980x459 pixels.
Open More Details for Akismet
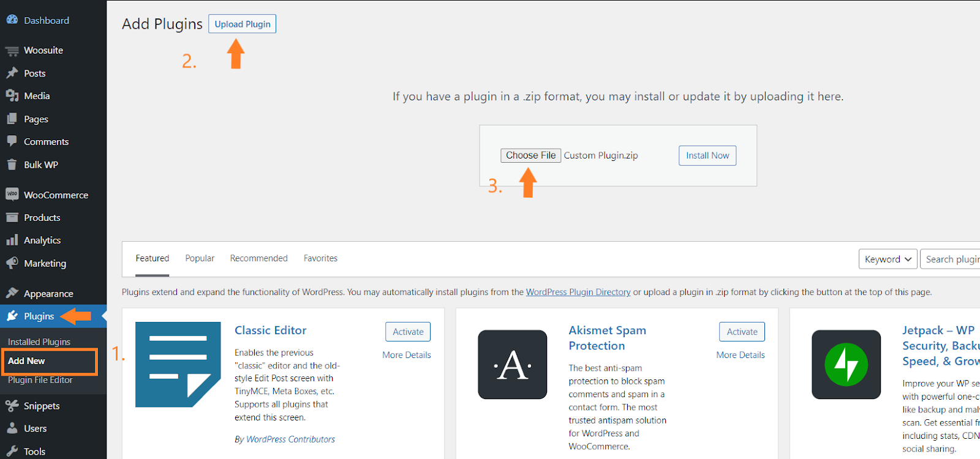click(x=741, y=355)
